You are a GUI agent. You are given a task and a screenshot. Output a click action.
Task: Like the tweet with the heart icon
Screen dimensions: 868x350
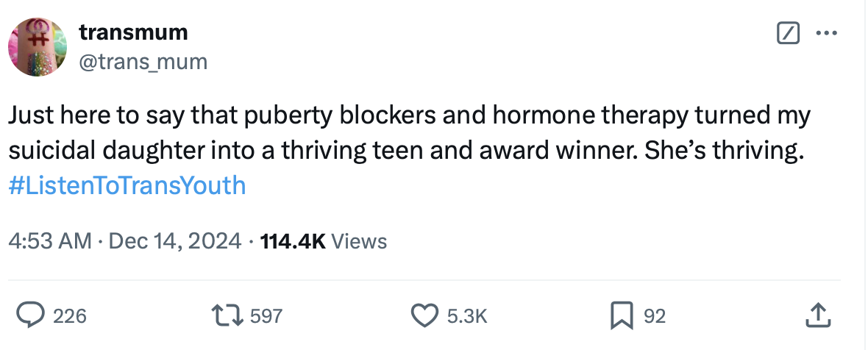pos(424,315)
